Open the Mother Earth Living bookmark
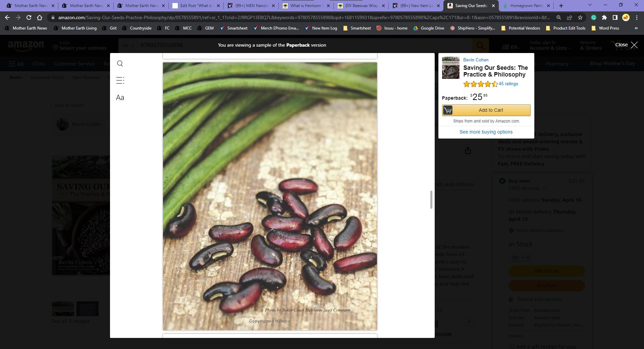 [75, 28]
